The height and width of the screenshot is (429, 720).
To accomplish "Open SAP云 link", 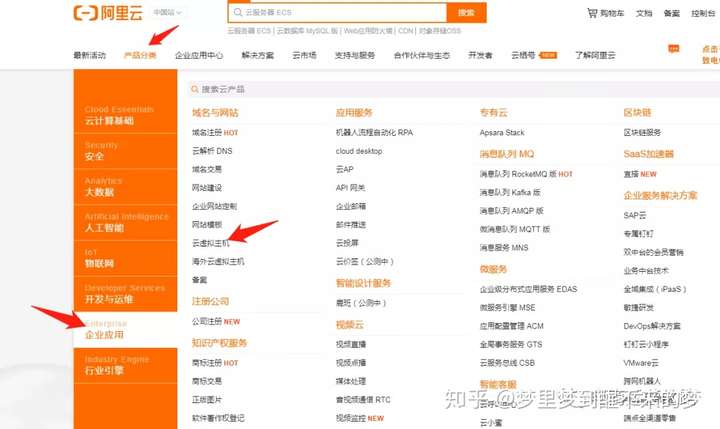I will [635, 215].
